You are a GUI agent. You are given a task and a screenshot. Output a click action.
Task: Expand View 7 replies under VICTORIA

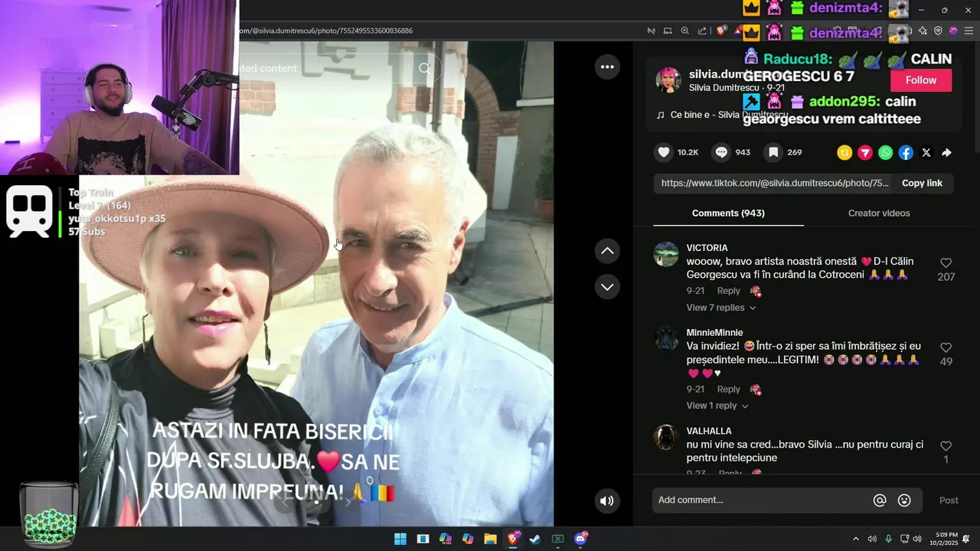pyautogui.click(x=721, y=308)
